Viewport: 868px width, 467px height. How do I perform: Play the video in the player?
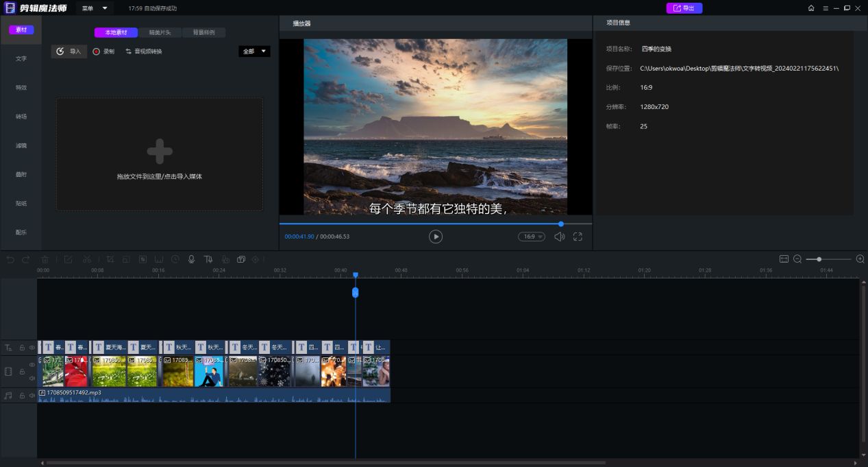pyautogui.click(x=436, y=237)
